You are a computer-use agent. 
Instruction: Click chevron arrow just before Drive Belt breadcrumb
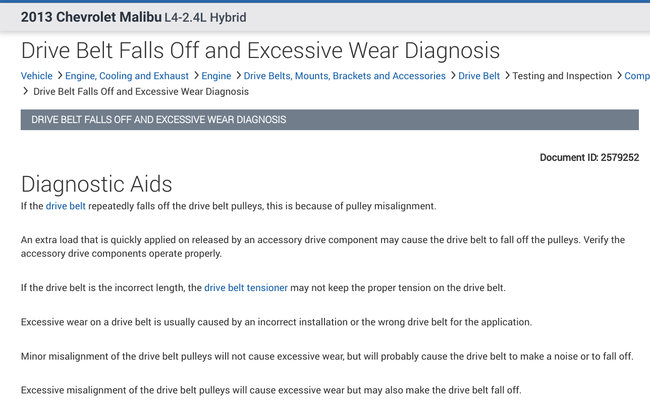click(x=452, y=76)
